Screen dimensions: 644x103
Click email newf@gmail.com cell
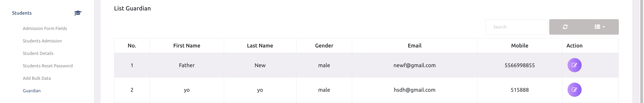click(415, 65)
